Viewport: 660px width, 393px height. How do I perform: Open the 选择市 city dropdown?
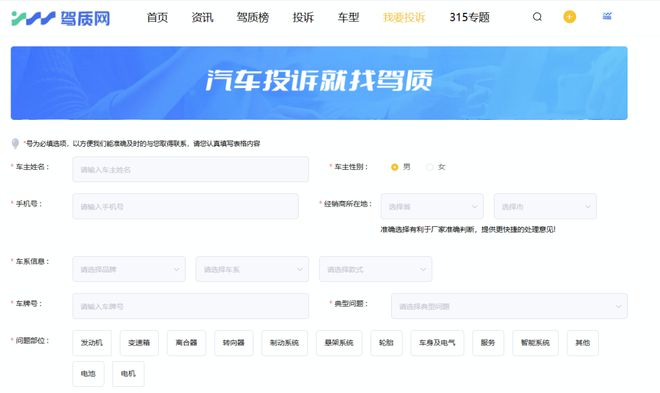[545, 206]
